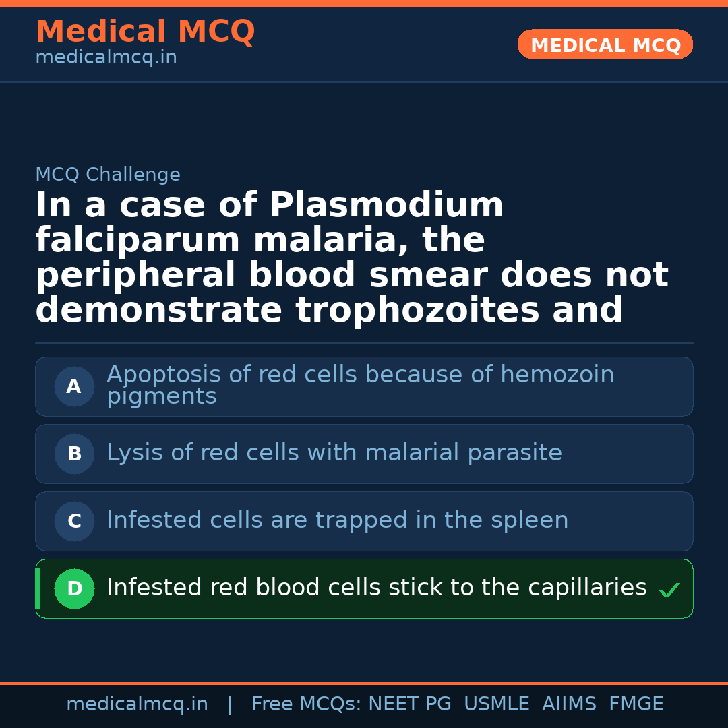This screenshot has width=728, height=728.
Task: Click the letter C option badge
Action: pos(74,521)
